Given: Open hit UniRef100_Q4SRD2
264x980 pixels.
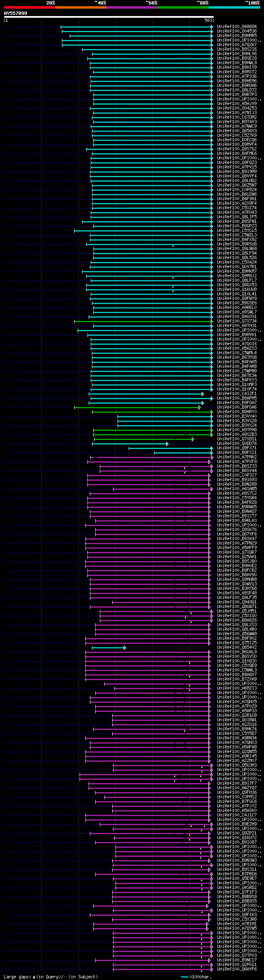Looking at the screenshot, I should [237, 888].
